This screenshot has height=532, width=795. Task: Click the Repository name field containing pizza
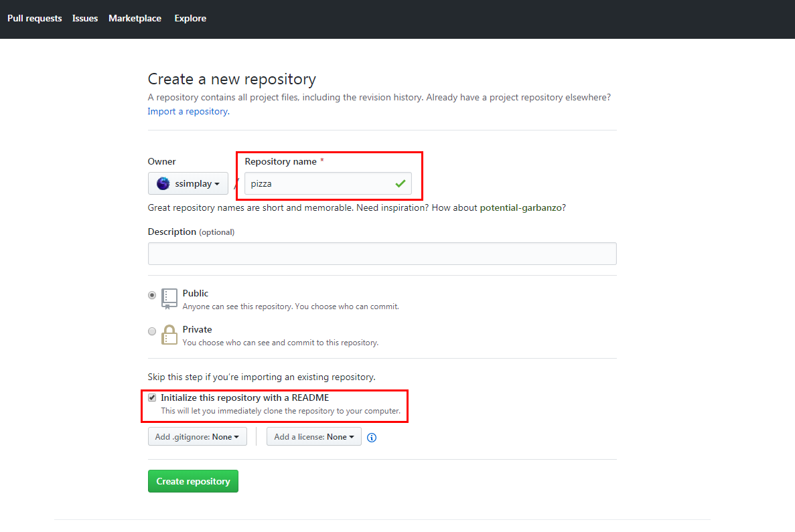click(328, 183)
